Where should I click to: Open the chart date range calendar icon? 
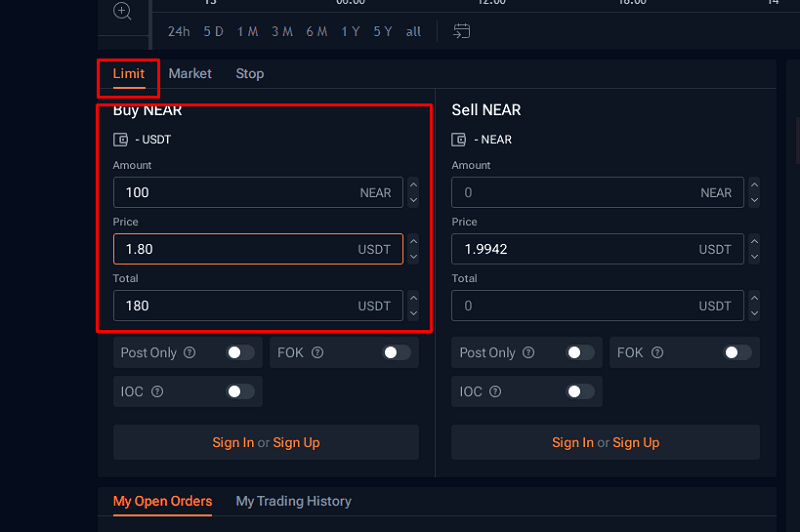[461, 31]
